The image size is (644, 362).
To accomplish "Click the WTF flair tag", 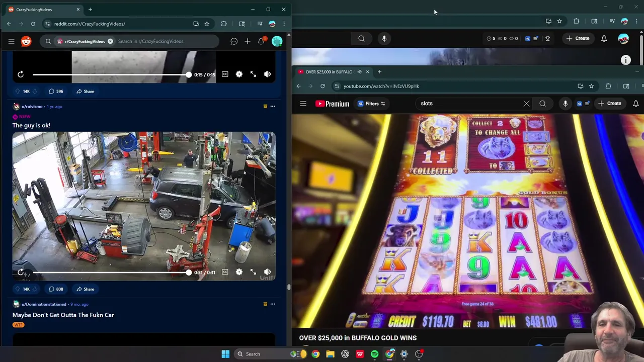I will click(18, 325).
